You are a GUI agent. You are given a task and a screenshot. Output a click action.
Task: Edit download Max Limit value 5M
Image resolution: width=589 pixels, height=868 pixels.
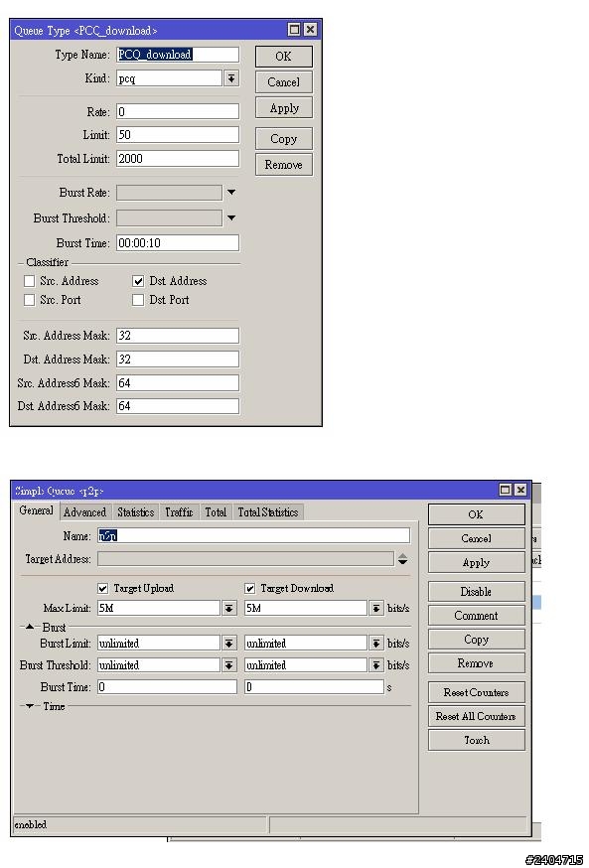307,609
